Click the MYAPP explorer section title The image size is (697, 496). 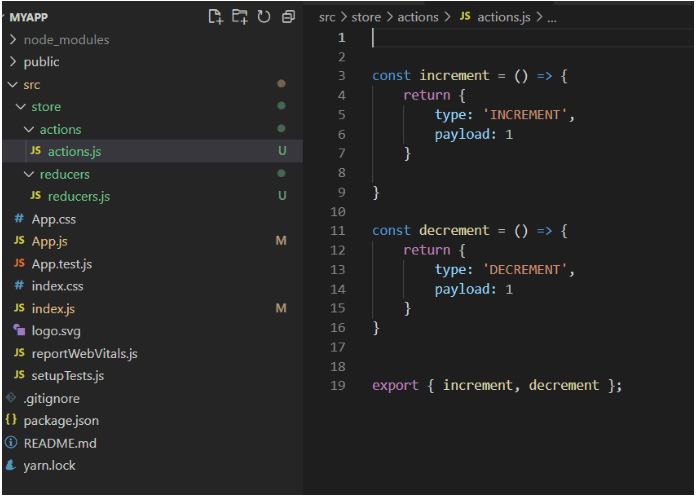tap(27, 17)
